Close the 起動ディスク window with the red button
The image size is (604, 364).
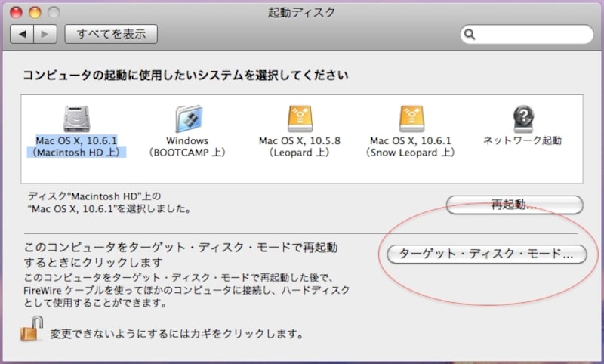(x=16, y=13)
